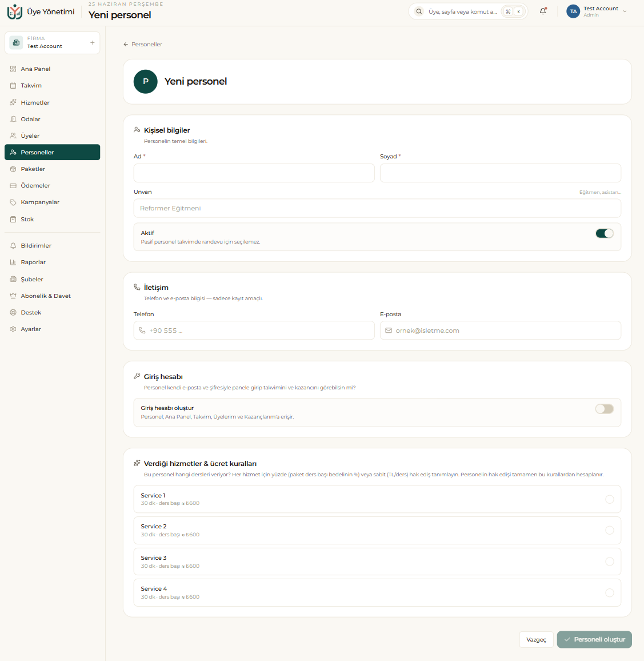Click the firm building icon in the sidebar
The image size is (644, 661).
[16, 42]
